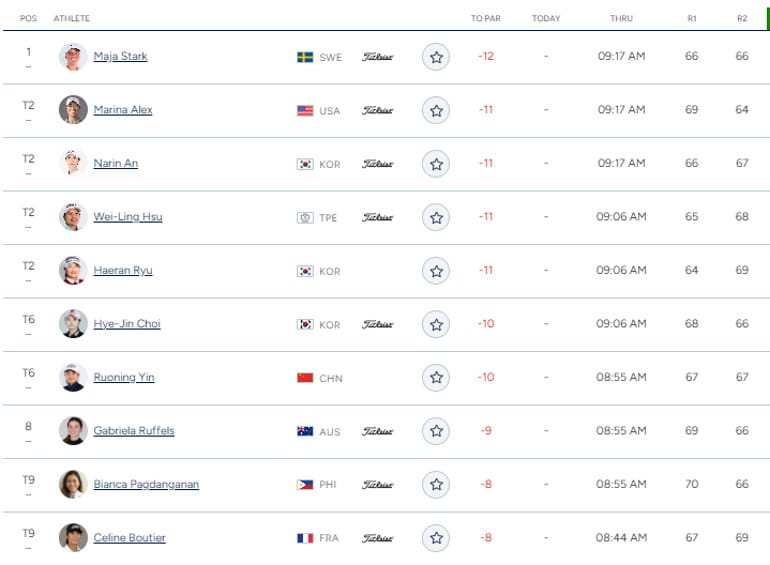Click Celine Boutier's avatar thumbnail
This screenshot has width=770, height=565.
click(73, 537)
